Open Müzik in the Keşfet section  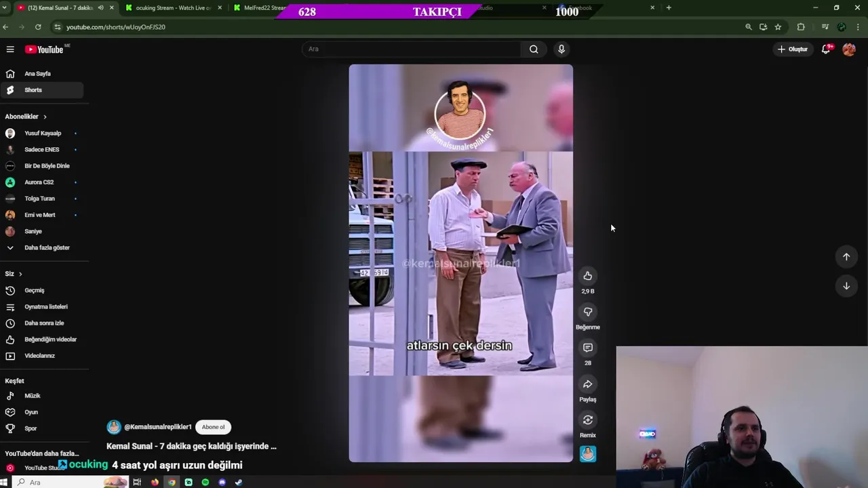tap(42, 396)
